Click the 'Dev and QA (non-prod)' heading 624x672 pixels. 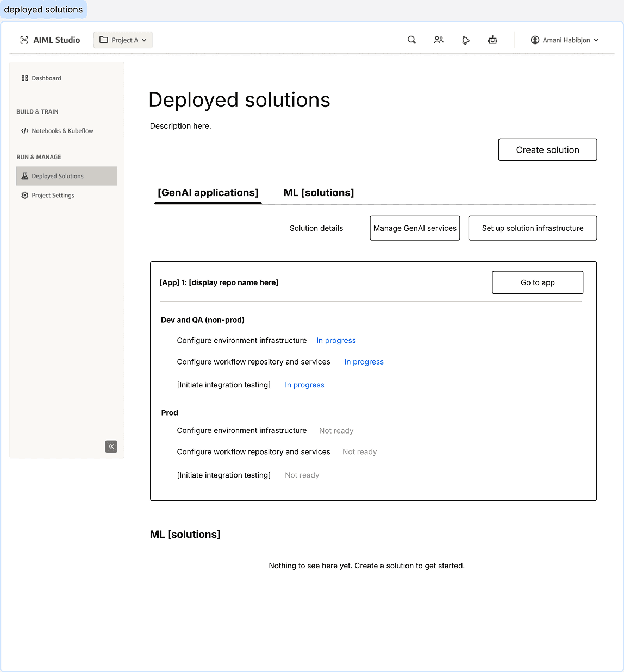click(x=203, y=320)
